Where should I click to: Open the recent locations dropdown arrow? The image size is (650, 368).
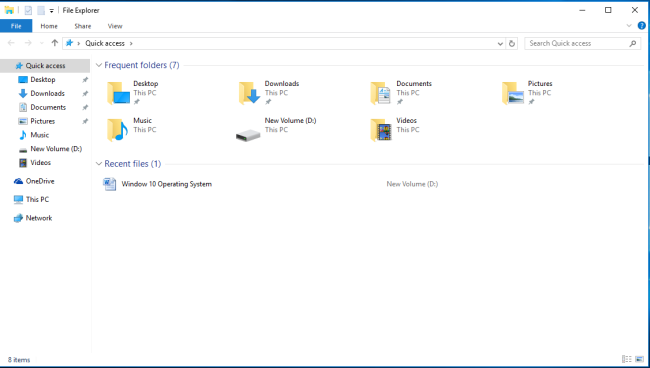point(41,43)
